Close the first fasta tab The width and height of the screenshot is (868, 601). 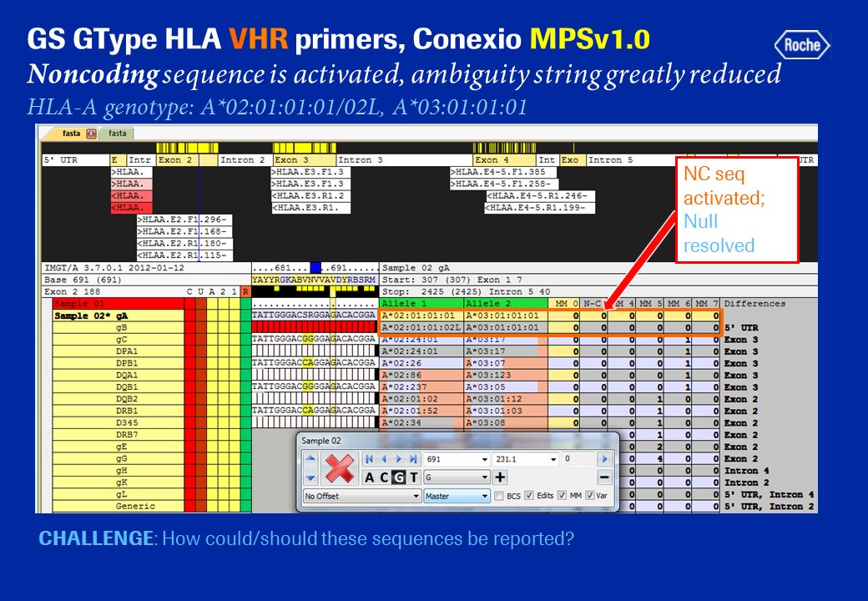click(91, 134)
